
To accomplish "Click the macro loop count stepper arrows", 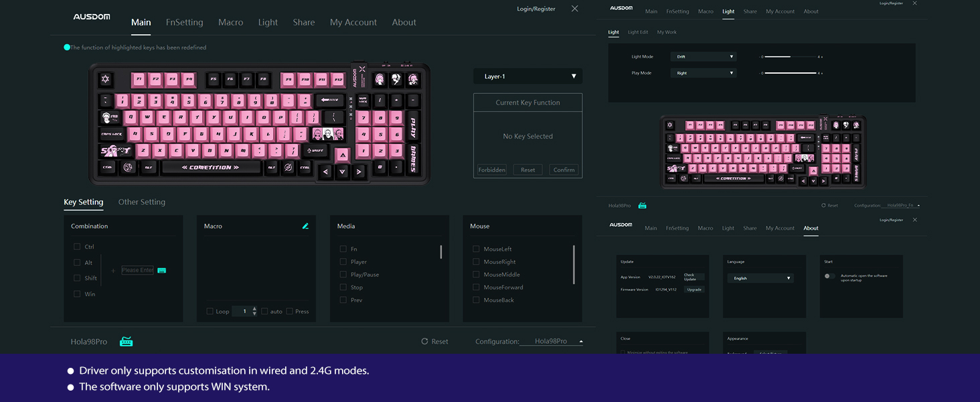I will point(254,312).
